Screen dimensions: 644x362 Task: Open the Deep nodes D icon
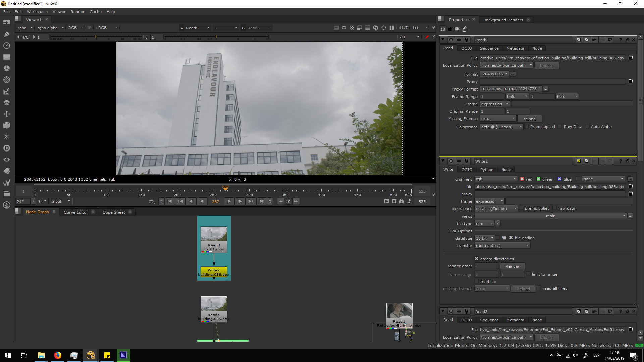click(x=6, y=148)
